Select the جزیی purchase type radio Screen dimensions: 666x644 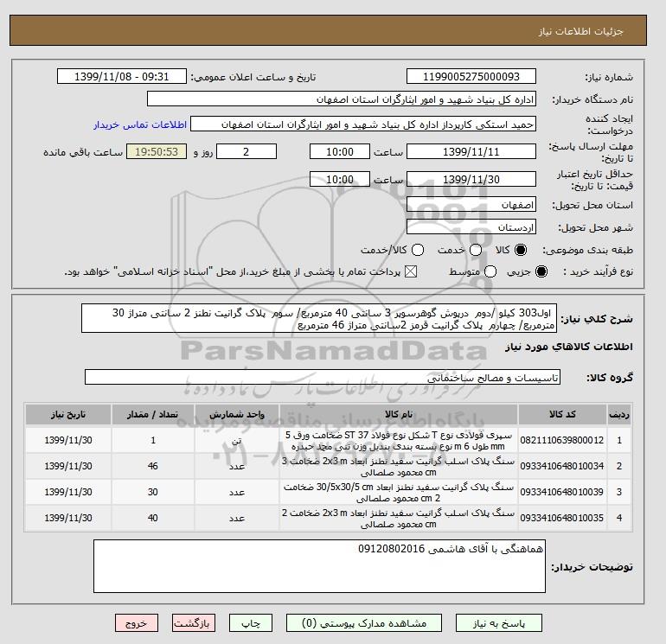541,271
